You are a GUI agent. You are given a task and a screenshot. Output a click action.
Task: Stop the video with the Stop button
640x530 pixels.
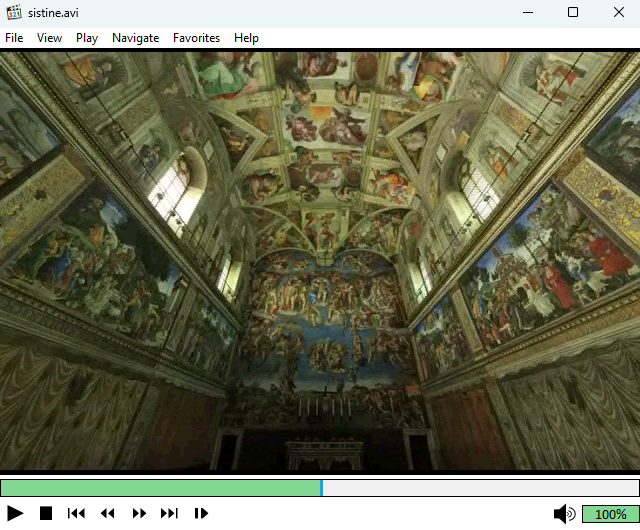[46, 513]
